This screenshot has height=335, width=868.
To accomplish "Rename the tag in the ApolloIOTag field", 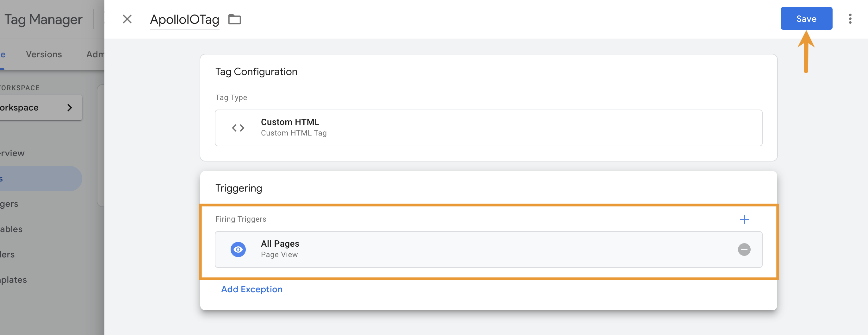I will [184, 20].
